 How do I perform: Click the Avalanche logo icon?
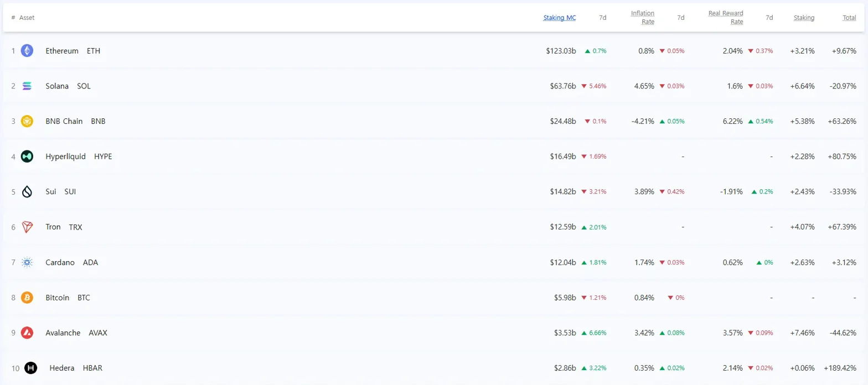click(x=27, y=333)
